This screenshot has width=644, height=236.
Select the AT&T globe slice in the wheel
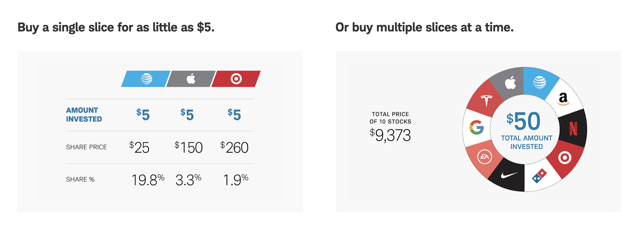tap(539, 82)
